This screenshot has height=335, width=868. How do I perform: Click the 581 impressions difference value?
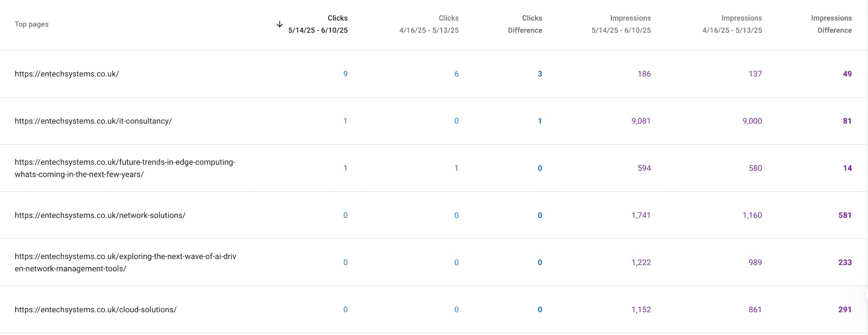[x=845, y=215]
